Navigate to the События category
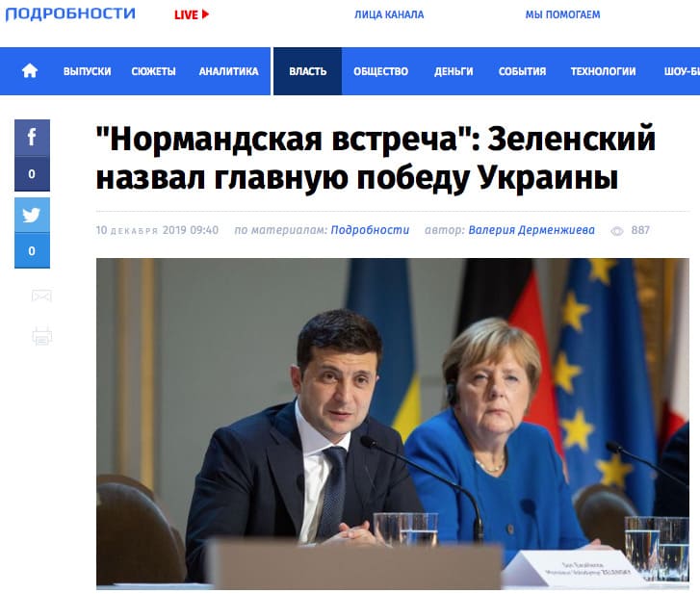Image resolution: width=700 pixels, height=594 pixels. point(522,71)
